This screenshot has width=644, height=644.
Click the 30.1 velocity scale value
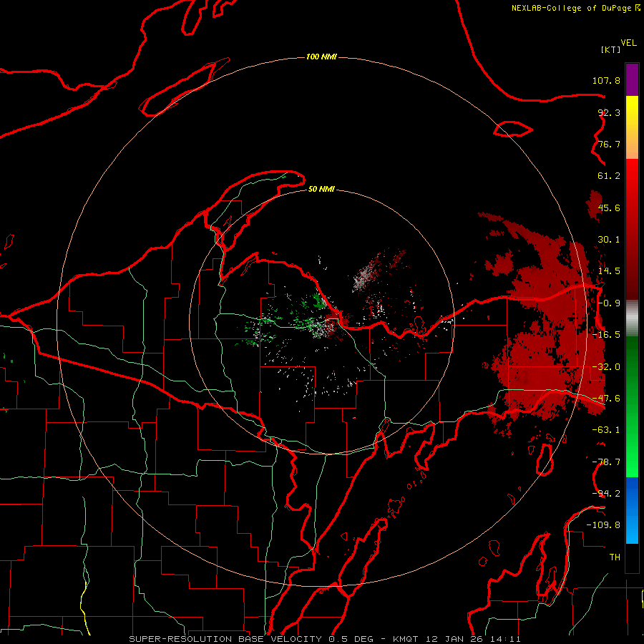609,240
